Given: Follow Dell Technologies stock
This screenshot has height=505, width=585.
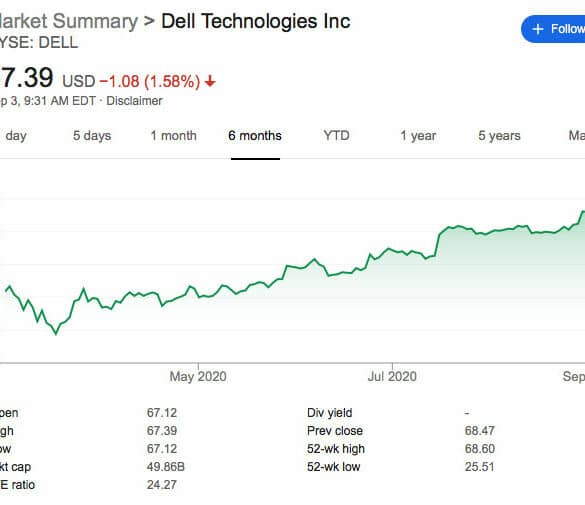Looking at the screenshot, I should click(553, 29).
